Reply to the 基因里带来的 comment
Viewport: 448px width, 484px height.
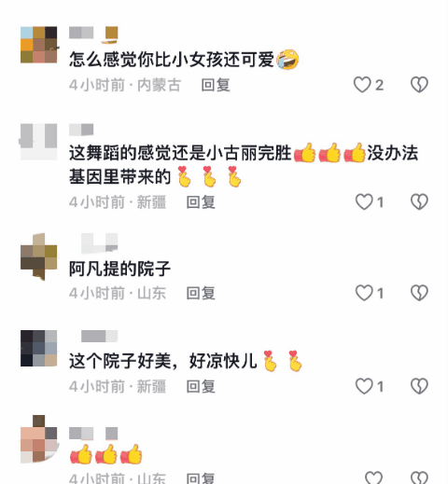[201, 202]
